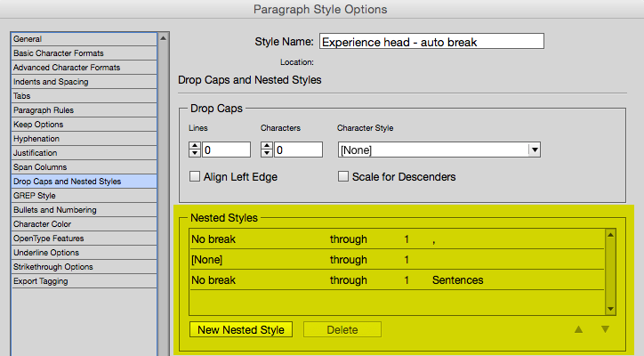Select Justification category
The height and width of the screenshot is (356, 644).
pos(85,153)
